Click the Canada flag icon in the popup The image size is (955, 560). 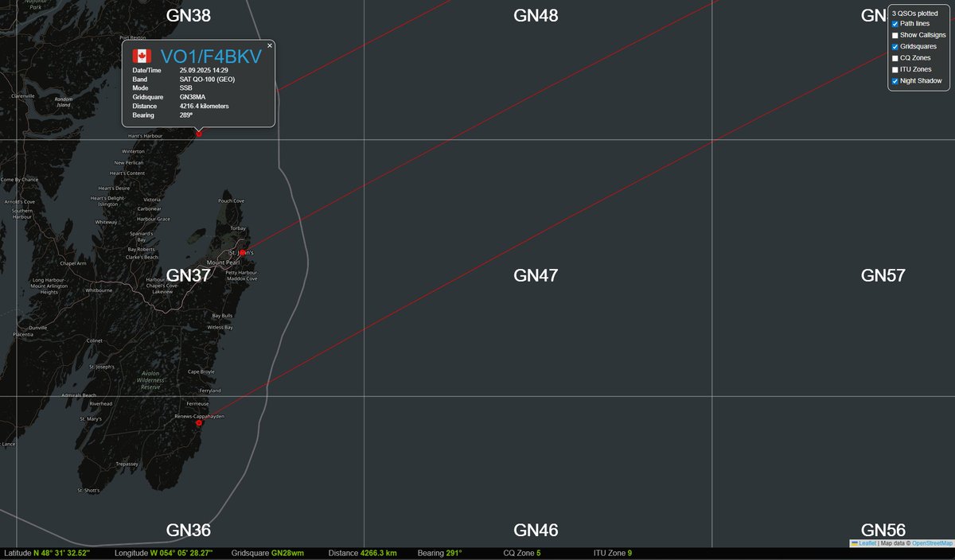click(x=142, y=56)
